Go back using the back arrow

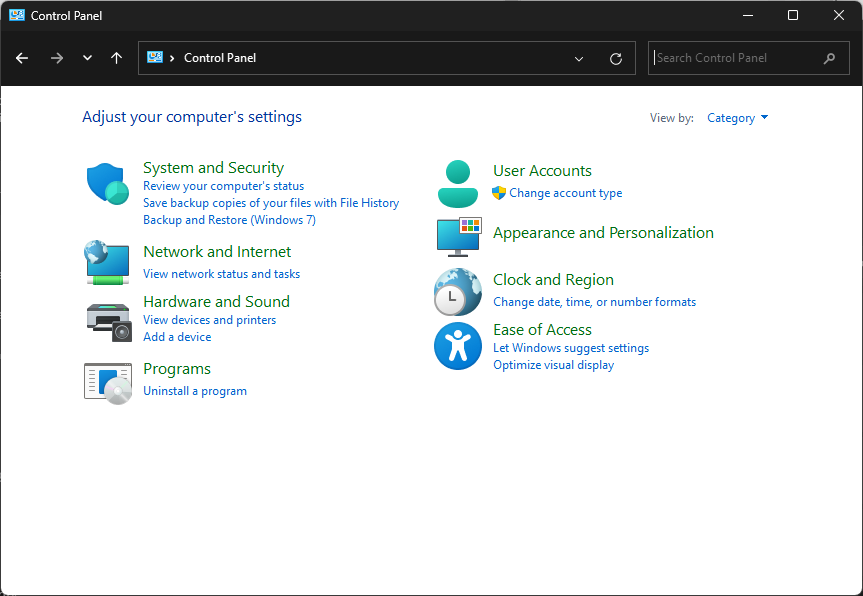(x=22, y=58)
